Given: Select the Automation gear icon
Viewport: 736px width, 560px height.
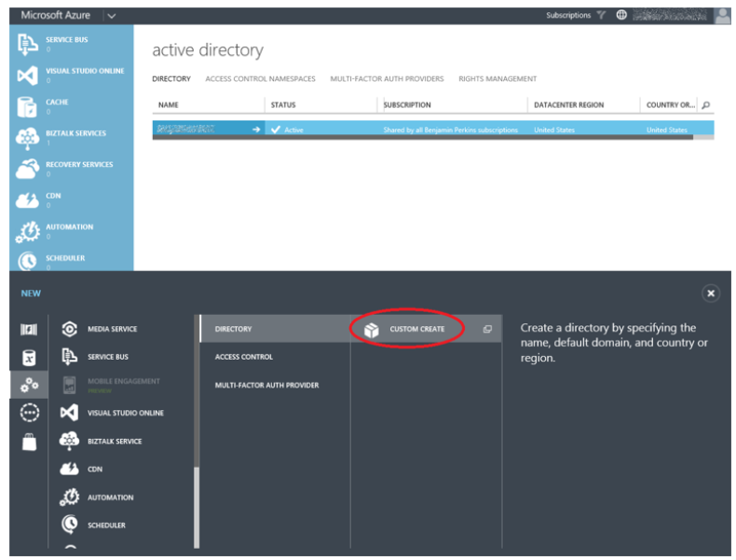Looking at the screenshot, I should click(x=28, y=231).
